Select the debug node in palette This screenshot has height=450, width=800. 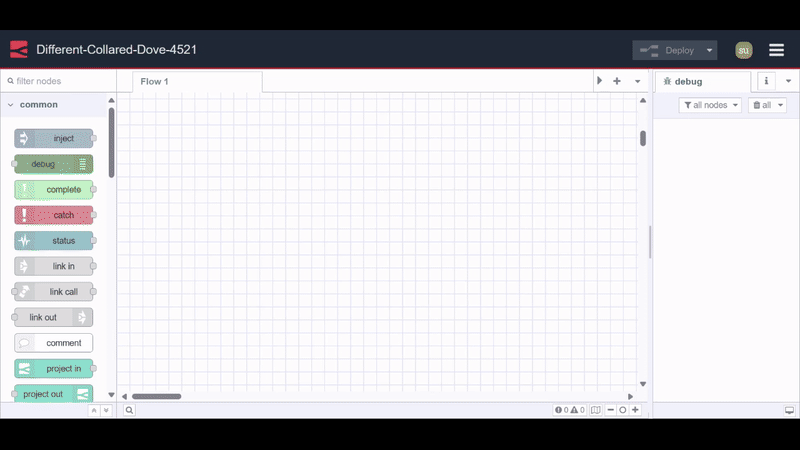click(x=54, y=164)
